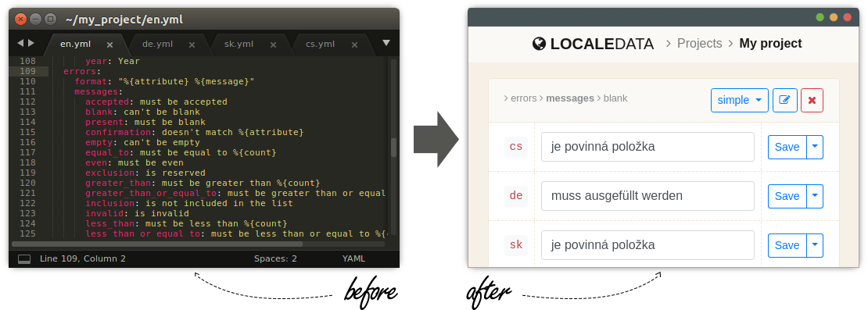The height and width of the screenshot is (310, 868).
Task: Click 'messages' in key breadcrumb
Action: click(569, 98)
